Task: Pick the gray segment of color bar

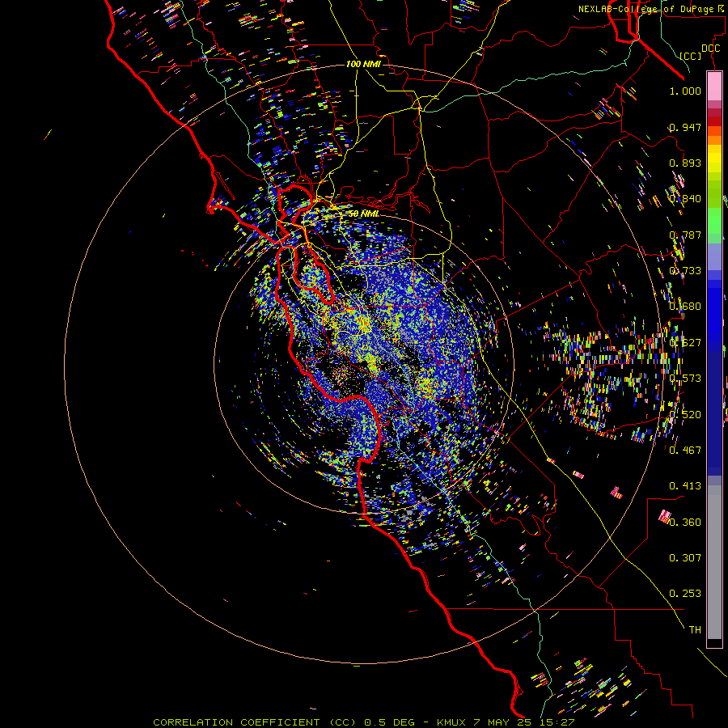Action: [x=714, y=562]
